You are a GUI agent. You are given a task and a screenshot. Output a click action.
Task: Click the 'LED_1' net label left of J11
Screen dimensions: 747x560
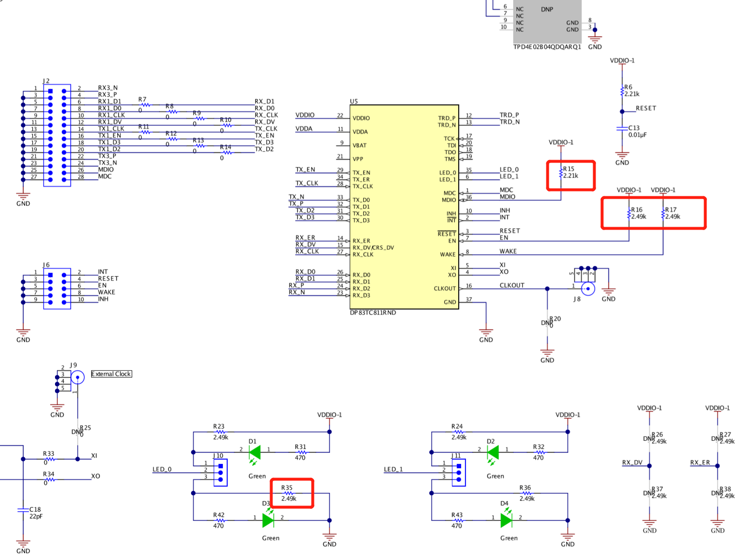click(393, 469)
